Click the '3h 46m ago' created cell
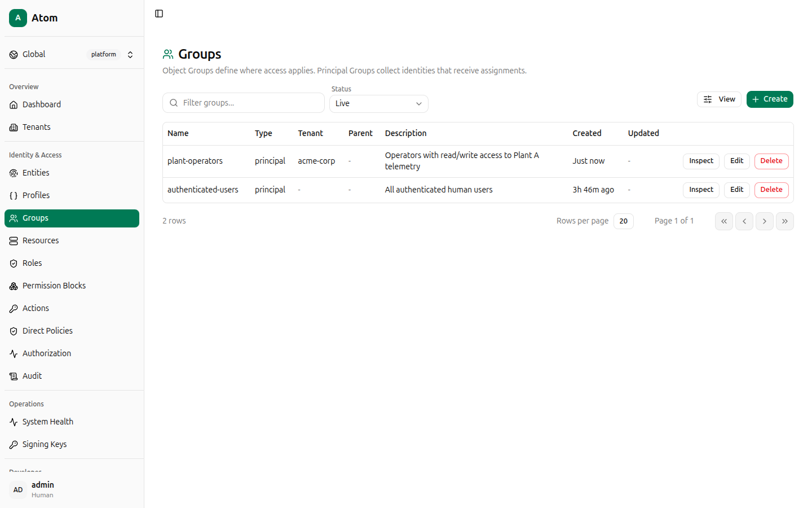The image size is (812, 508). pyautogui.click(x=593, y=190)
